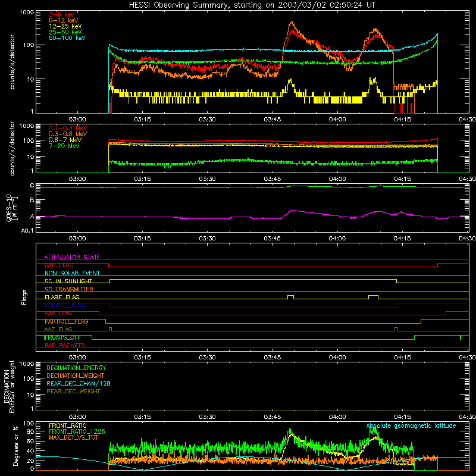Image resolution: width=476 pixels, height=476 pixels.
Task: Click the FRONT_RATIO legend label
Action: click(68, 425)
